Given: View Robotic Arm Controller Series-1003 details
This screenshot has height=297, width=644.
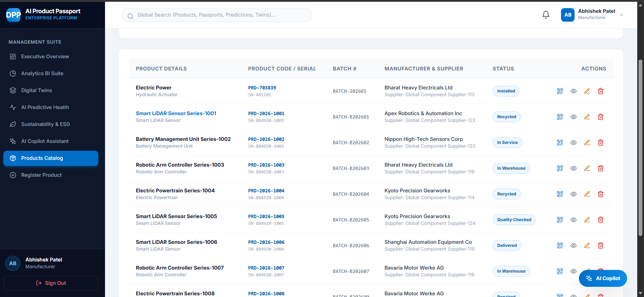Looking at the screenshot, I should click(574, 168).
